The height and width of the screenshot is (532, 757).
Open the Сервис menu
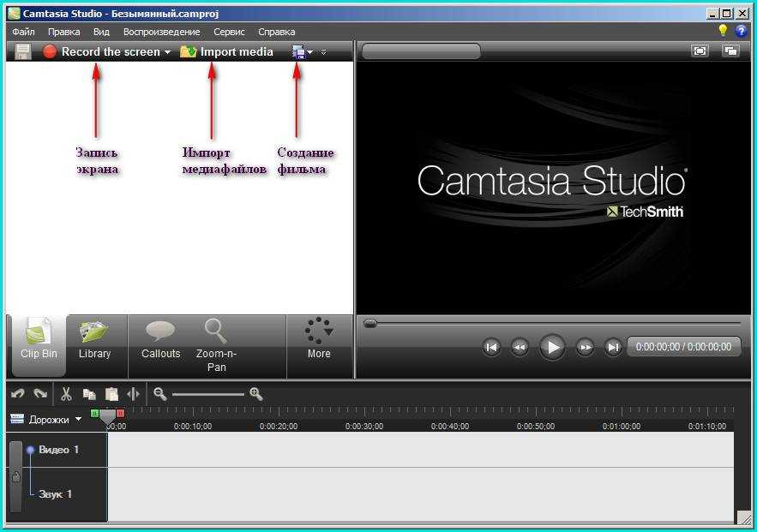(x=229, y=32)
